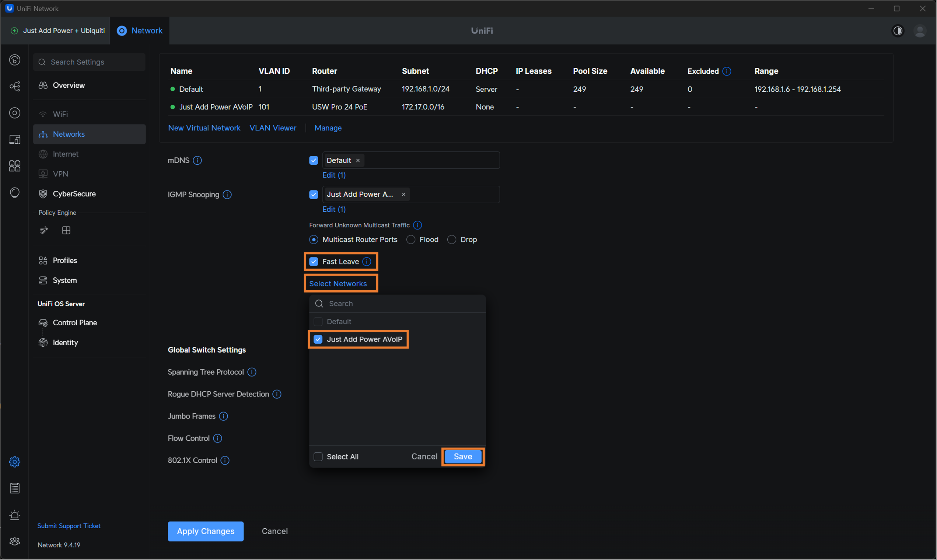Open the user account avatar
The image size is (937, 560).
pos(920,31)
